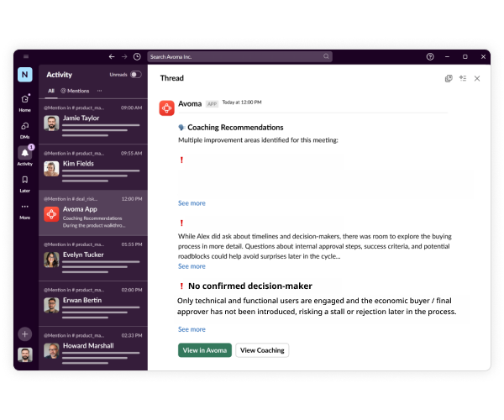Switch to the Mentions tab
The width and height of the screenshot is (504, 420).
(75, 91)
